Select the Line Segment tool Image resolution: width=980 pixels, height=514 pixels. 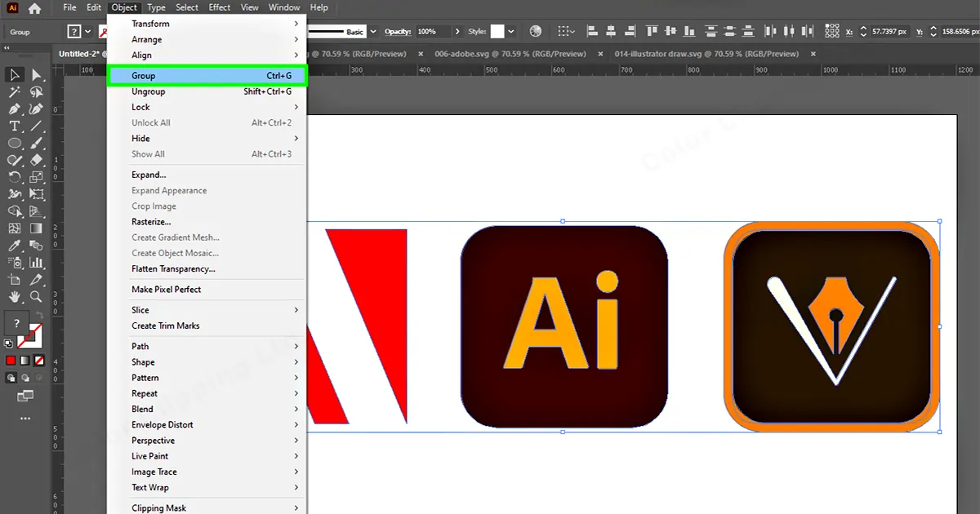[36, 126]
